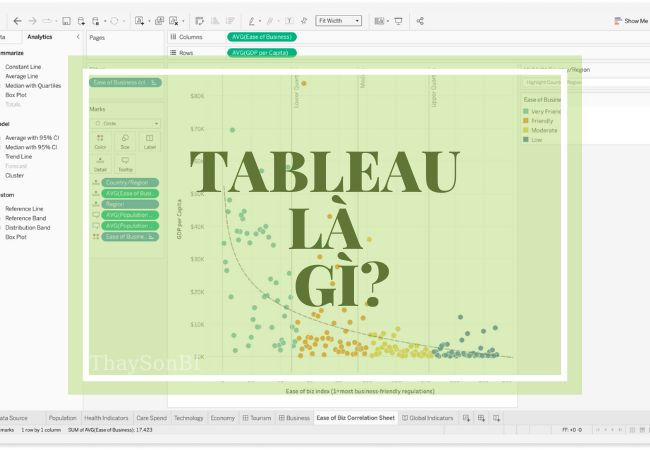The width and height of the screenshot is (650, 450).
Task: Click the New Worksheet toolbar icon
Action: tap(140, 21)
